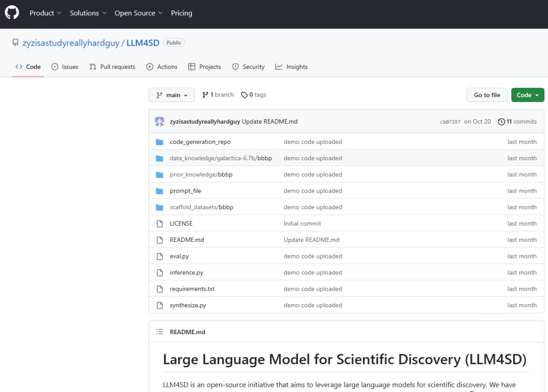548x392 pixels.
Task: Open the README.md file in file list
Action: (187, 240)
